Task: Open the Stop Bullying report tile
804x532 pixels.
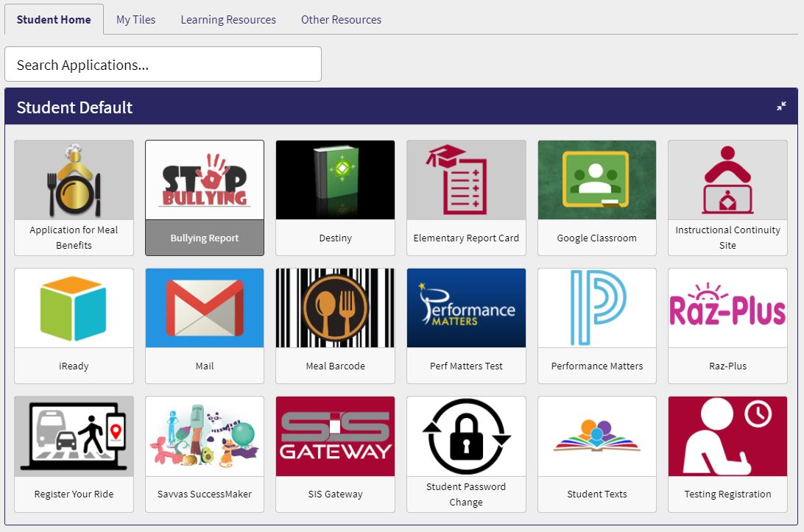Action: pos(205,180)
